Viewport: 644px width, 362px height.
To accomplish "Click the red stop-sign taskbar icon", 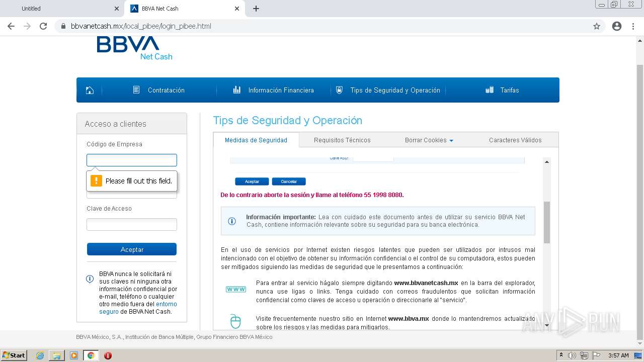I will [108, 355].
